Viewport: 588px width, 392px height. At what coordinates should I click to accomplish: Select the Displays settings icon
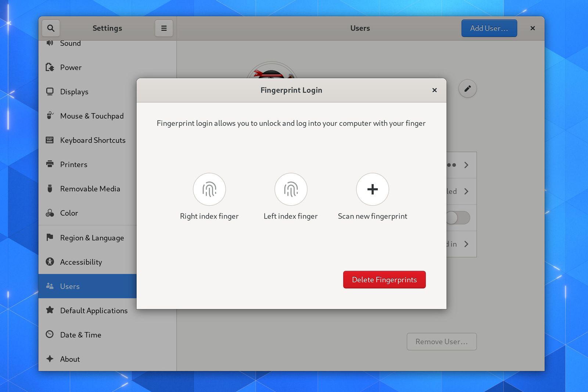click(50, 91)
